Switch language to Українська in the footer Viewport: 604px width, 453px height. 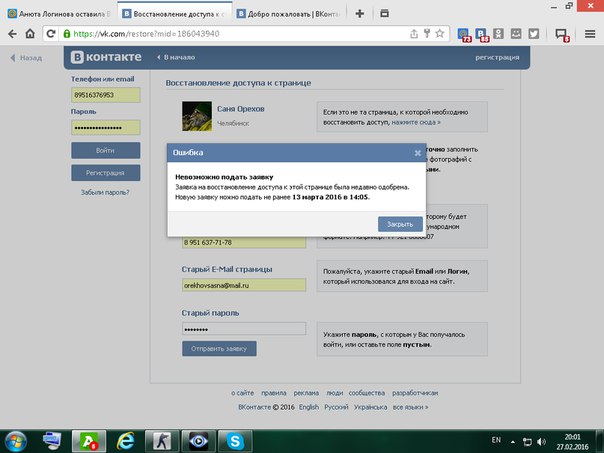[x=370, y=407]
